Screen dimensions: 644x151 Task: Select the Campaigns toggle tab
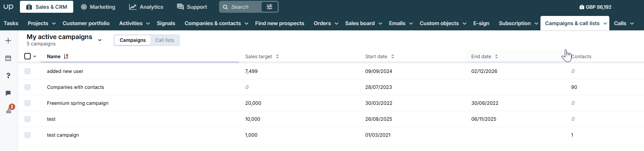coord(133,40)
